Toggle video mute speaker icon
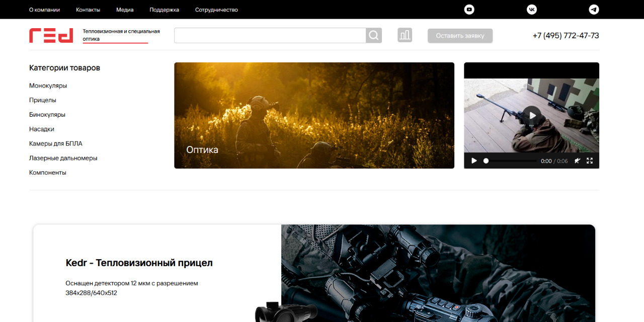This screenshot has width=644, height=322. click(x=578, y=161)
